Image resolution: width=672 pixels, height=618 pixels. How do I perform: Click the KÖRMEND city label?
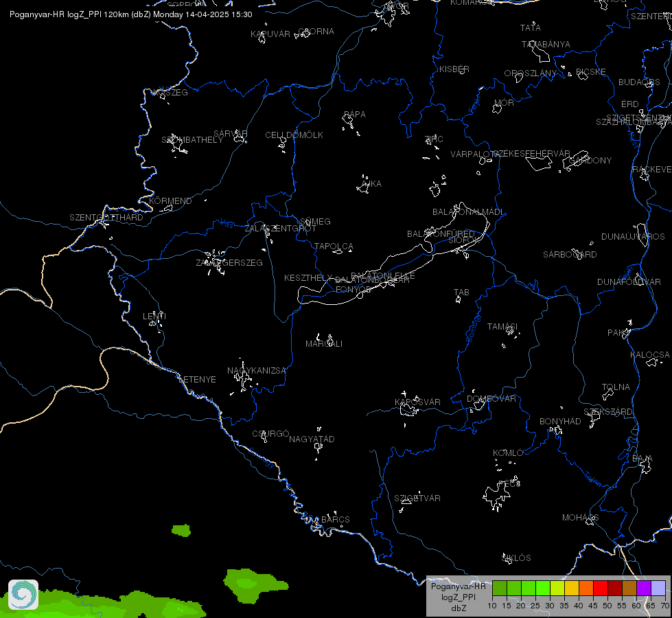click(x=170, y=201)
